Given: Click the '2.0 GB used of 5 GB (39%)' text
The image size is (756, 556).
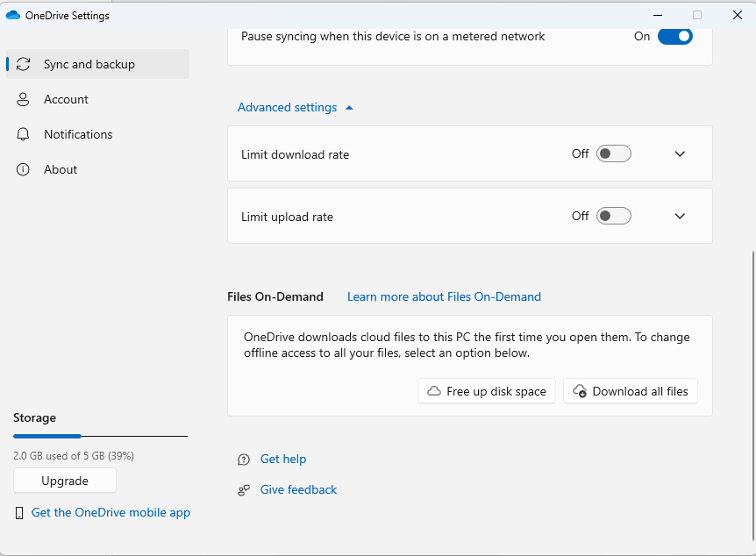Looking at the screenshot, I should [74, 456].
